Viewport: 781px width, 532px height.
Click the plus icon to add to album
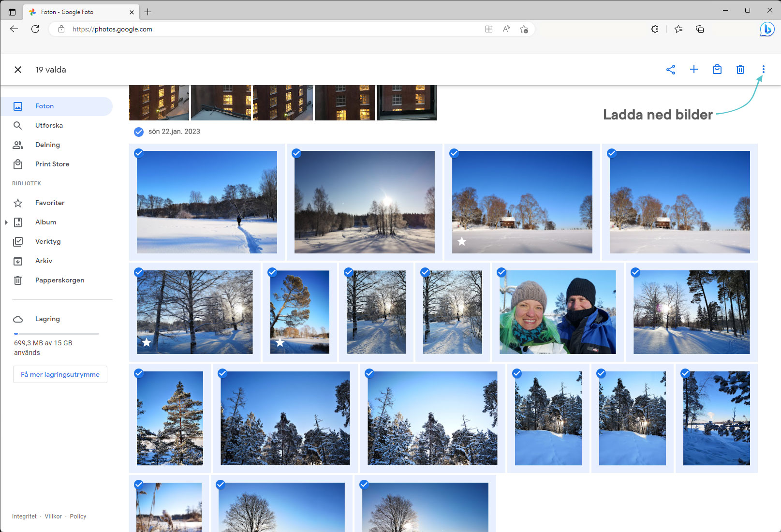click(x=693, y=70)
